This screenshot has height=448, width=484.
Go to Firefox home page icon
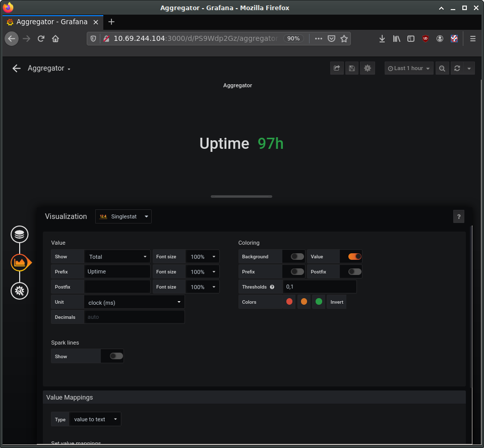point(55,39)
